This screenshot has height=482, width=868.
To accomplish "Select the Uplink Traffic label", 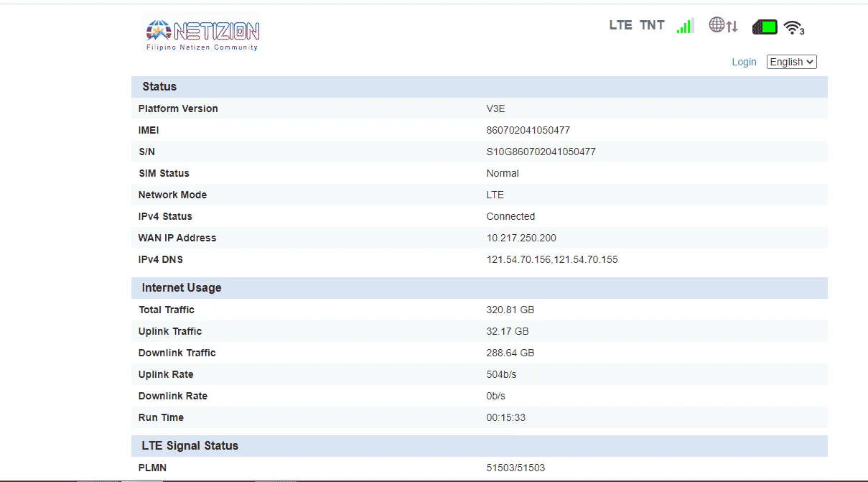I will click(170, 331).
